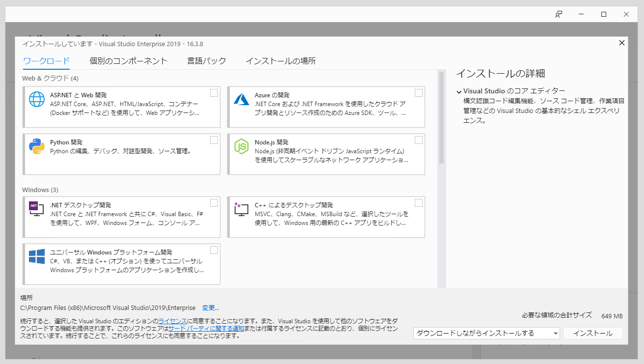Screen dimensions: 644x364
Task: Select the Azure の開発 workload title
Action: (x=272, y=95)
